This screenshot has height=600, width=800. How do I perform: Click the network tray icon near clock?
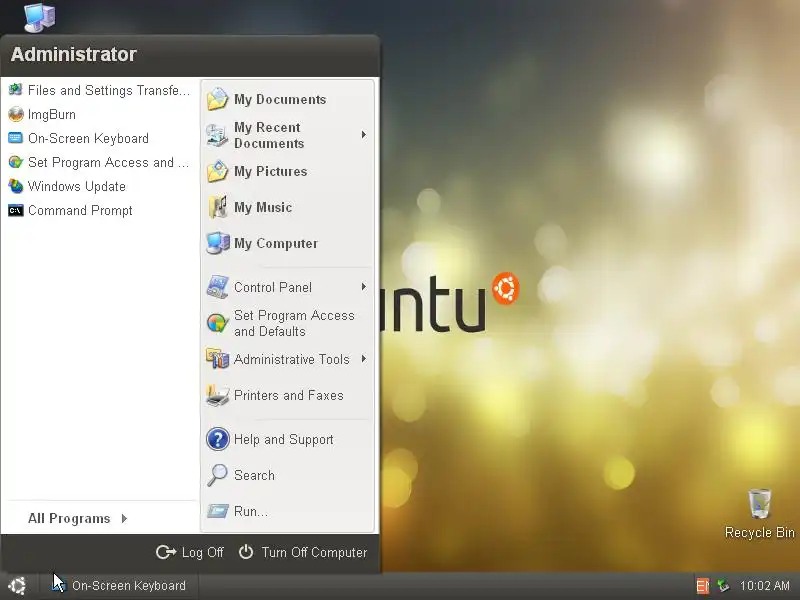point(723,585)
